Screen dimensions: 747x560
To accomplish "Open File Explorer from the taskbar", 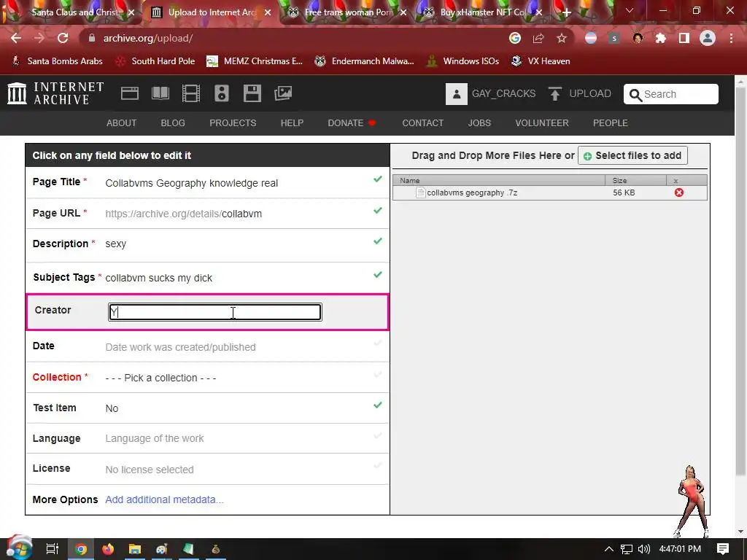I will pyautogui.click(x=135, y=549).
